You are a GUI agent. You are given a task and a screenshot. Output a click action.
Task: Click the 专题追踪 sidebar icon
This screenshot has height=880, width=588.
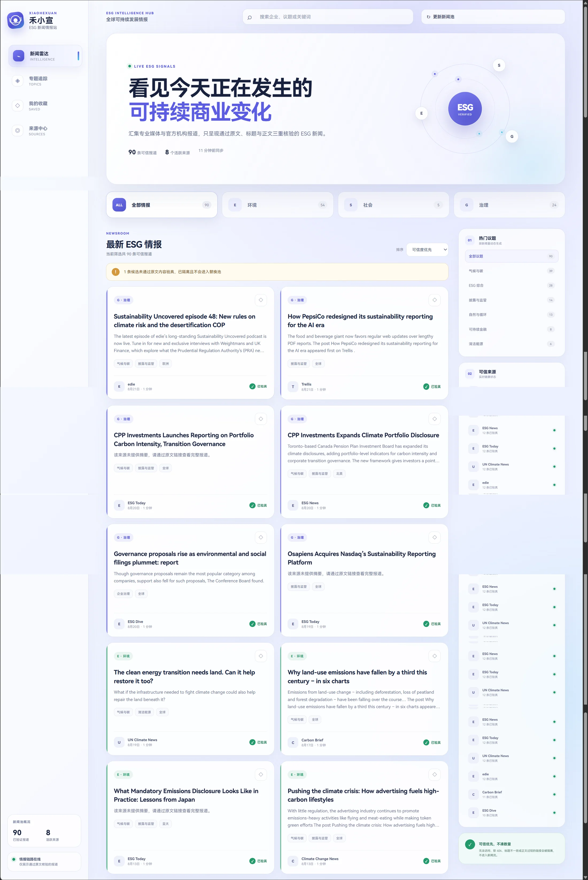(18, 81)
